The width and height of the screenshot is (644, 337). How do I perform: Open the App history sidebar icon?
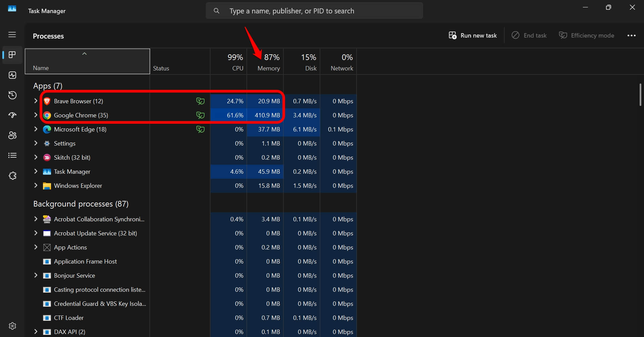(x=12, y=95)
